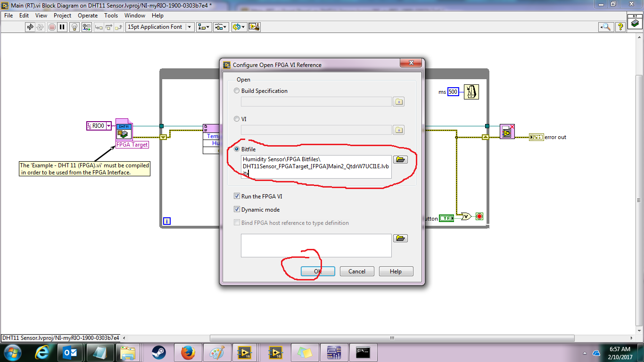Click the loop stop terminal on the diagram
Image resolution: width=644 pixels, height=362 pixels.
479,217
